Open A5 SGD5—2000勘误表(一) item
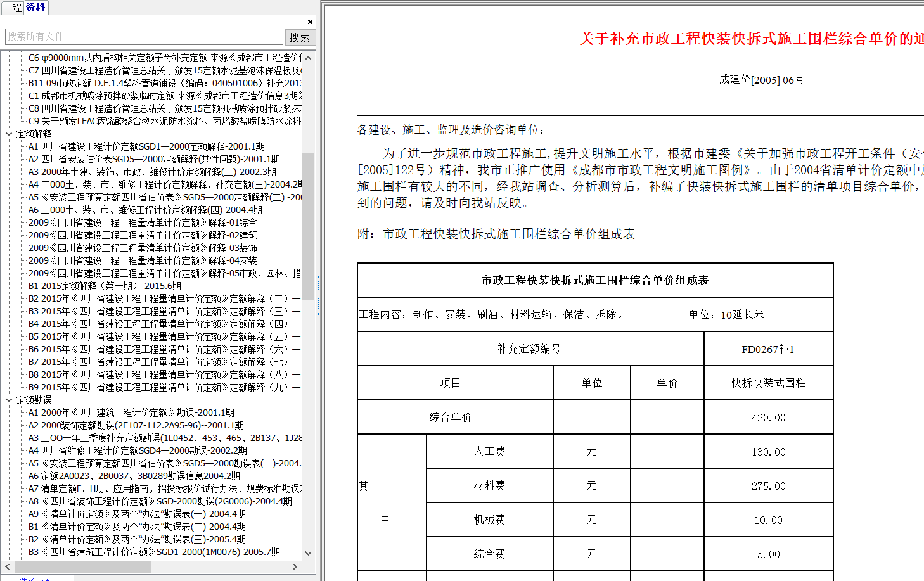Image resolution: width=924 pixels, height=581 pixels. [x=165, y=463]
